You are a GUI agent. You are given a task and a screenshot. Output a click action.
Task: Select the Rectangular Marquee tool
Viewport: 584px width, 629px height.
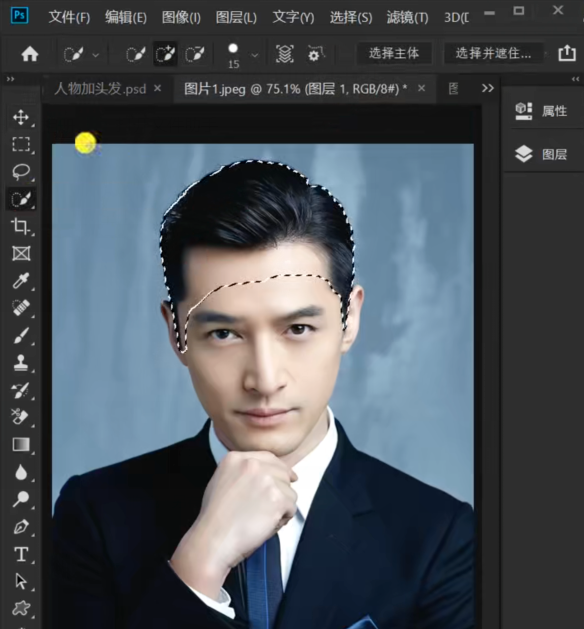[x=21, y=144]
